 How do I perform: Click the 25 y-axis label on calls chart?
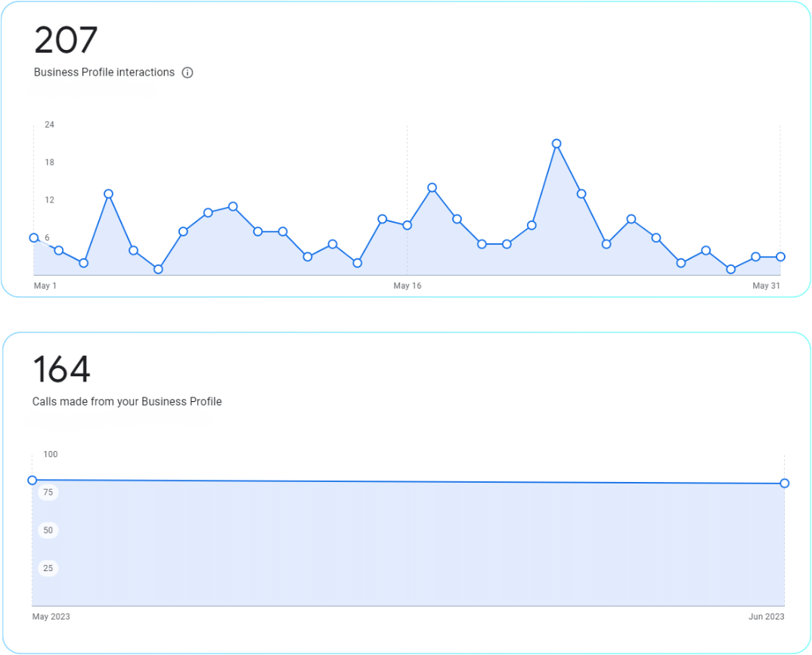pos(48,568)
